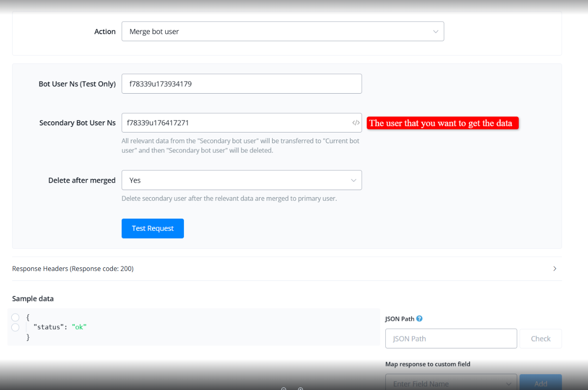Screen dimensions: 588x390
Task: Click the Secondary Bot User Ns field
Action: point(234,123)
